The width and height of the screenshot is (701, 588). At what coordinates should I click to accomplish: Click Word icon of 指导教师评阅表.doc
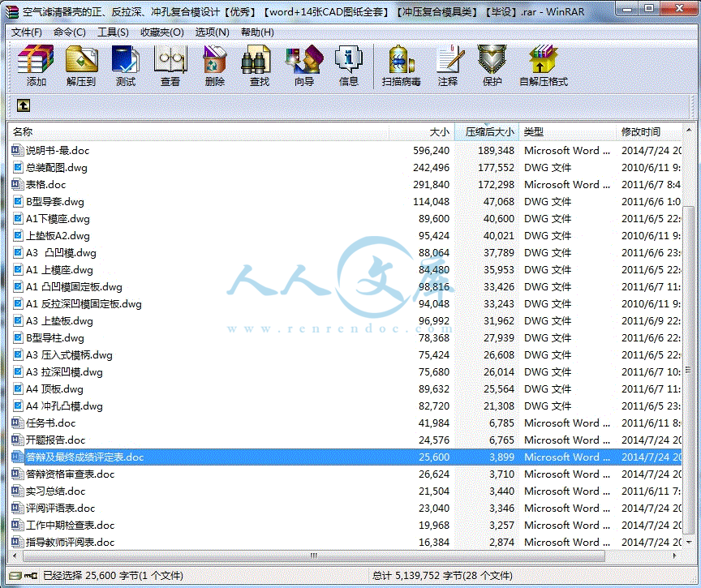pos(17,542)
